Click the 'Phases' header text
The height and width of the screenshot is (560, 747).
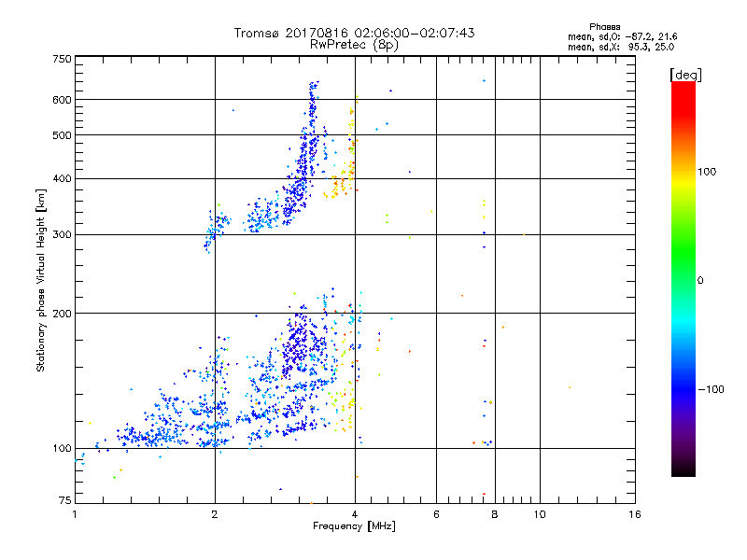point(604,27)
